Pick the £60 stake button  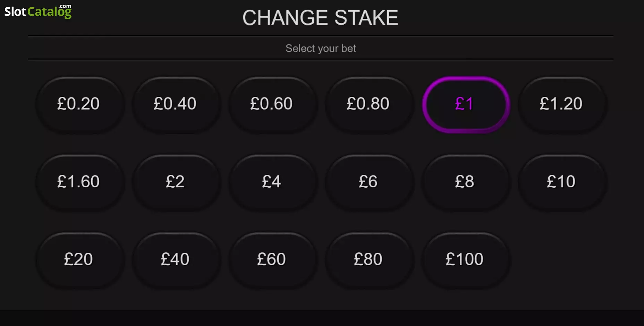pyautogui.click(x=272, y=260)
